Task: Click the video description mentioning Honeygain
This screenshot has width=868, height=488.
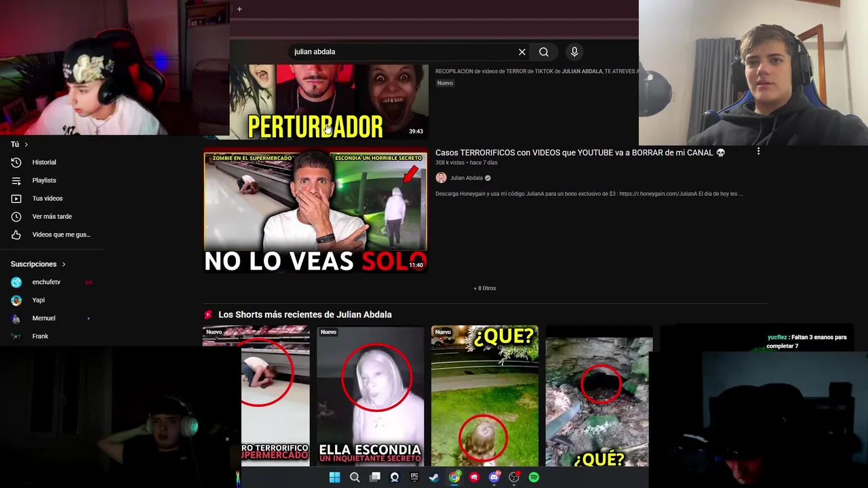Action: coord(589,194)
